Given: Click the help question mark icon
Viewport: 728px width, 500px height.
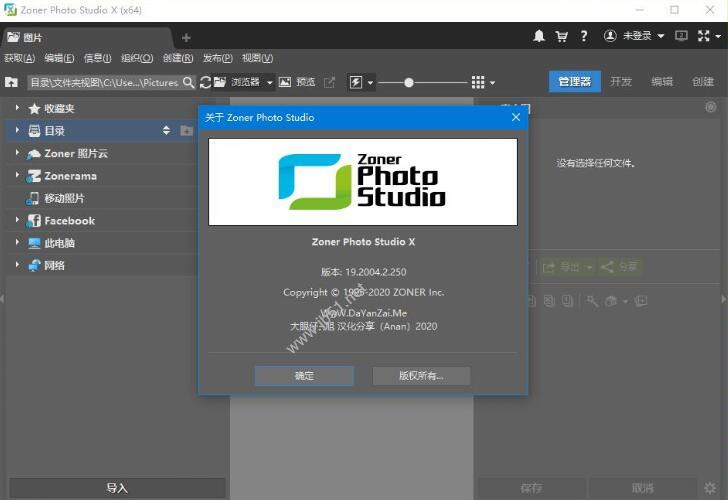Looking at the screenshot, I should [x=584, y=36].
